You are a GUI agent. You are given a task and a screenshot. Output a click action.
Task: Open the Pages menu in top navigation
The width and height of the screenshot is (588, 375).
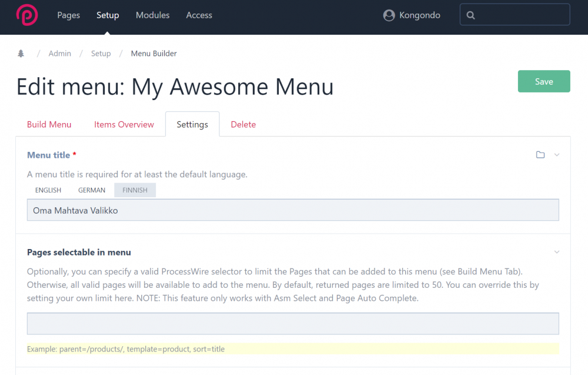click(x=68, y=15)
